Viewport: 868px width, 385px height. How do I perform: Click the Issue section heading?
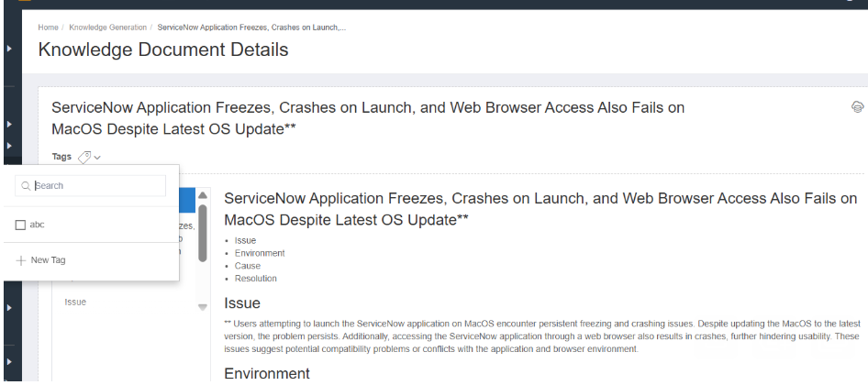click(x=242, y=303)
